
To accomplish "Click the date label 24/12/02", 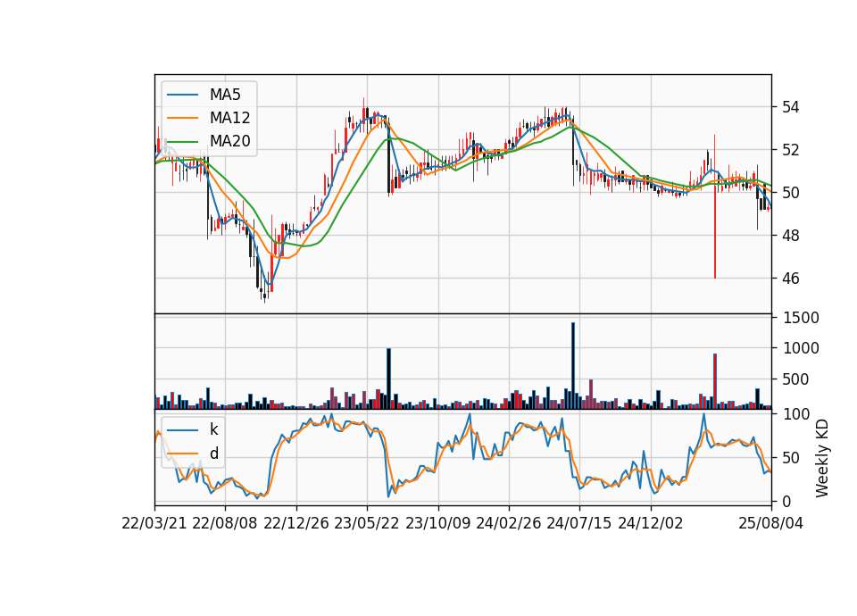I will click(x=651, y=523).
